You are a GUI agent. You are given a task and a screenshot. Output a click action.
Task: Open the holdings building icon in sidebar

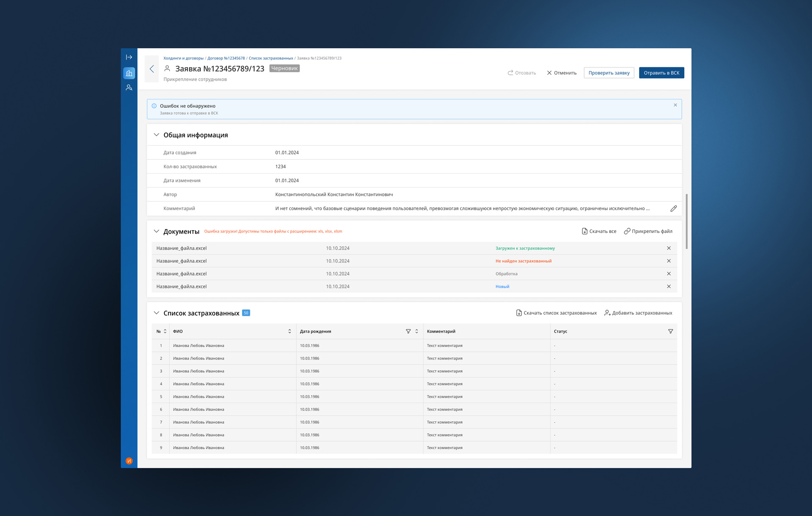[x=129, y=74]
